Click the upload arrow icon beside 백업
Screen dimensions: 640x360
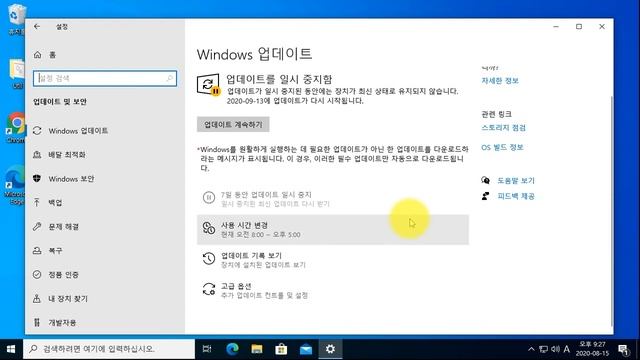[37, 202]
